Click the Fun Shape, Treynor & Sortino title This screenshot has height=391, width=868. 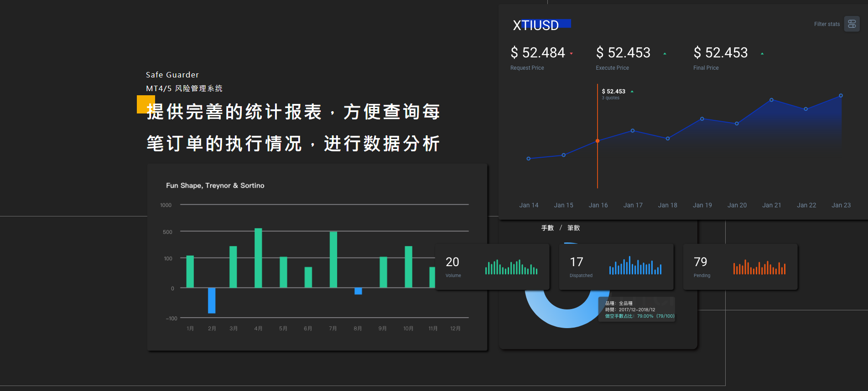pos(215,185)
